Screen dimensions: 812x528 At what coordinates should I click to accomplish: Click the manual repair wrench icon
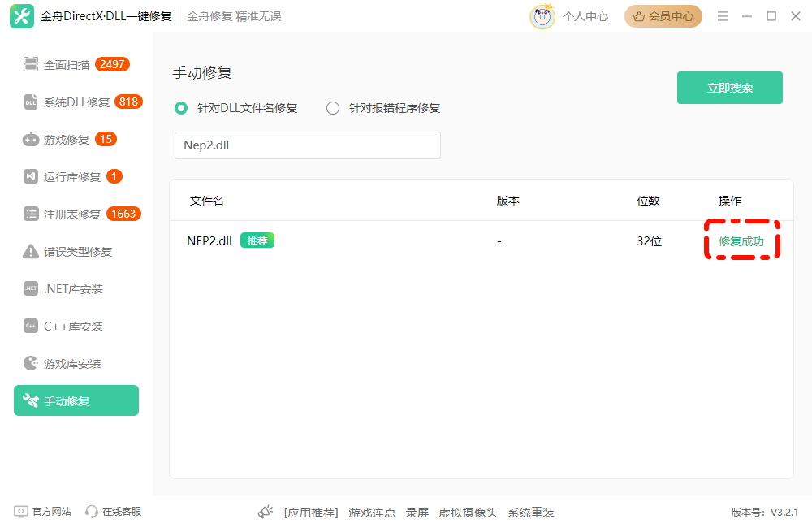(x=31, y=400)
